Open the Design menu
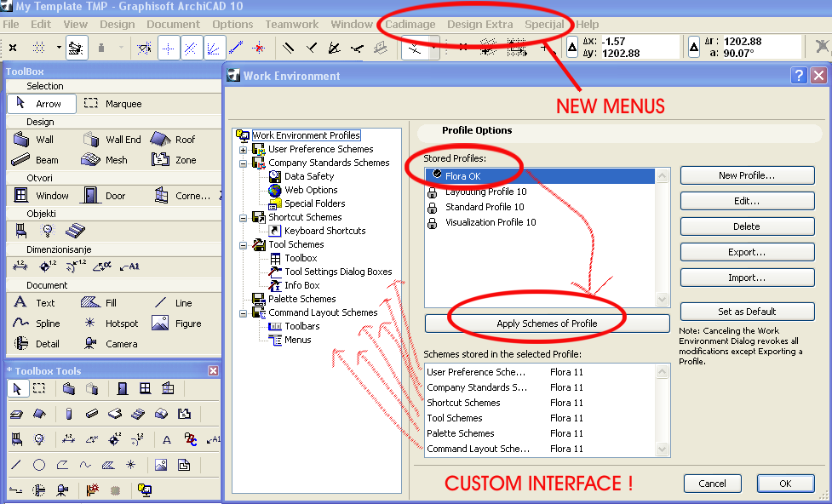832x504 pixels. point(118,25)
